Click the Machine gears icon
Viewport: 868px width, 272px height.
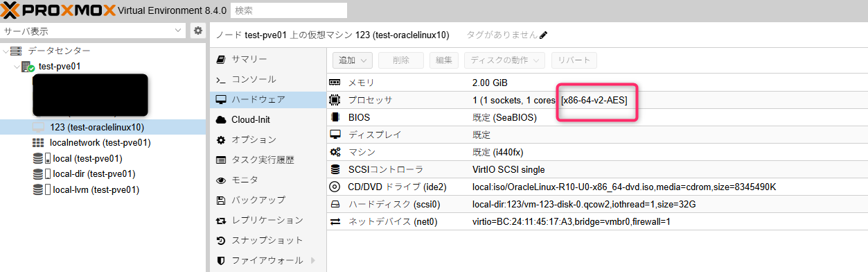[335, 152]
